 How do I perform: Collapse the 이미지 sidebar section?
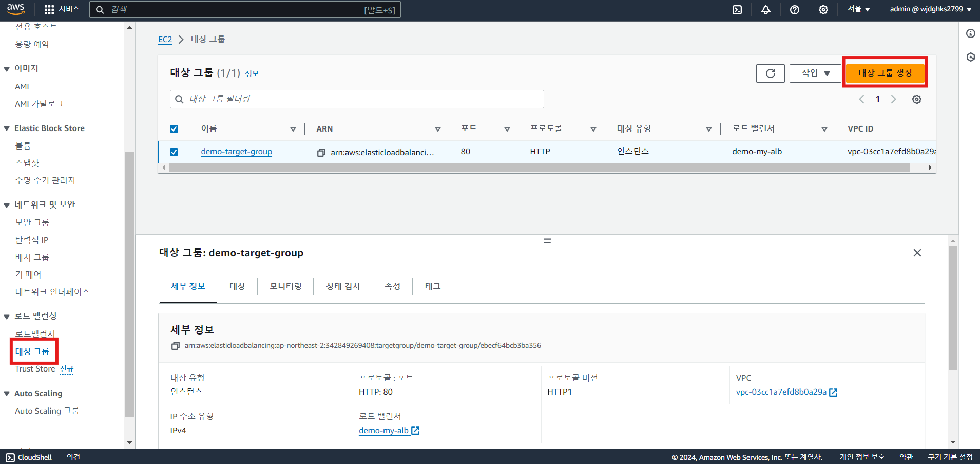[7, 69]
